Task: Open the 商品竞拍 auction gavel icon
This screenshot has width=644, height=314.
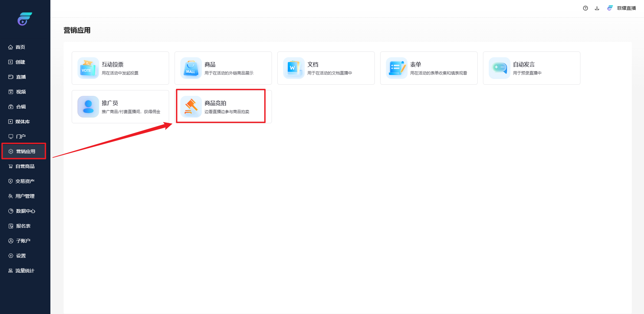Action: pos(191,107)
